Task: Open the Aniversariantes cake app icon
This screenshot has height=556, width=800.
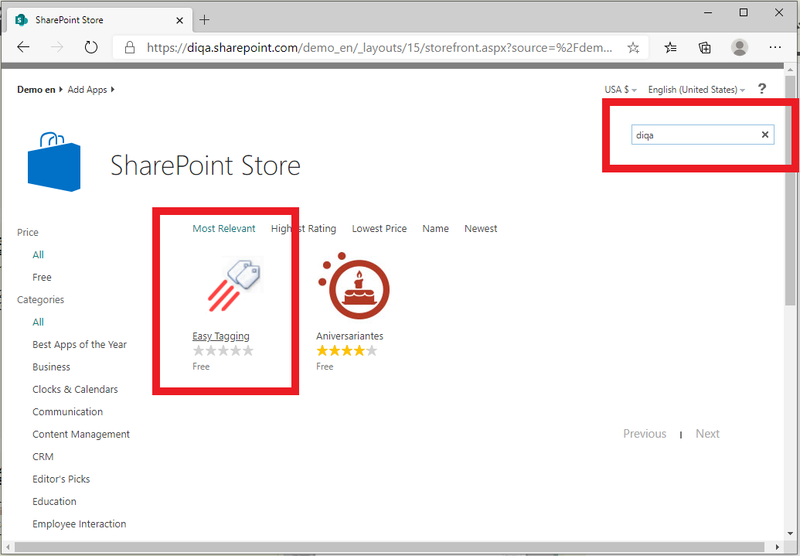Action: pos(352,288)
